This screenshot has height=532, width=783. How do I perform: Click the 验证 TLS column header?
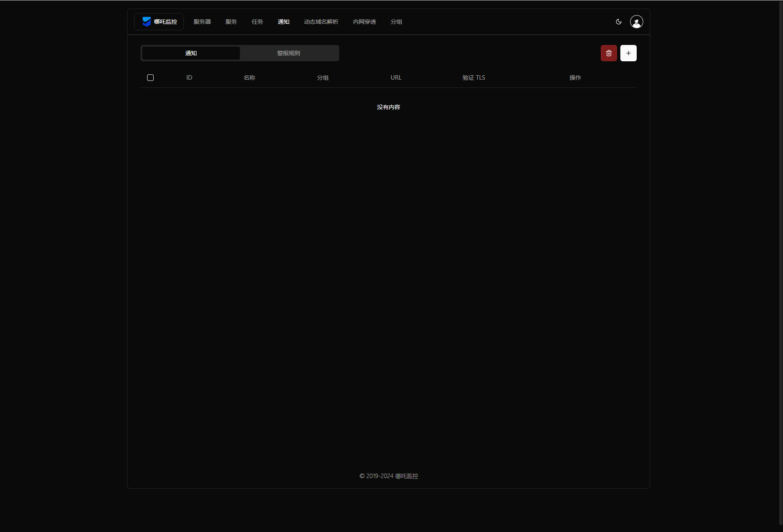point(474,78)
